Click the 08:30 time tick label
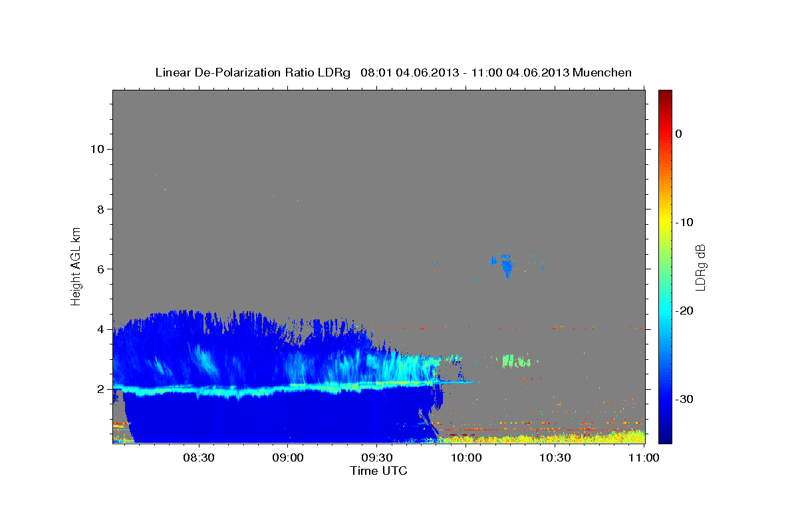The width and height of the screenshot is (798, 532). point(199,458)
